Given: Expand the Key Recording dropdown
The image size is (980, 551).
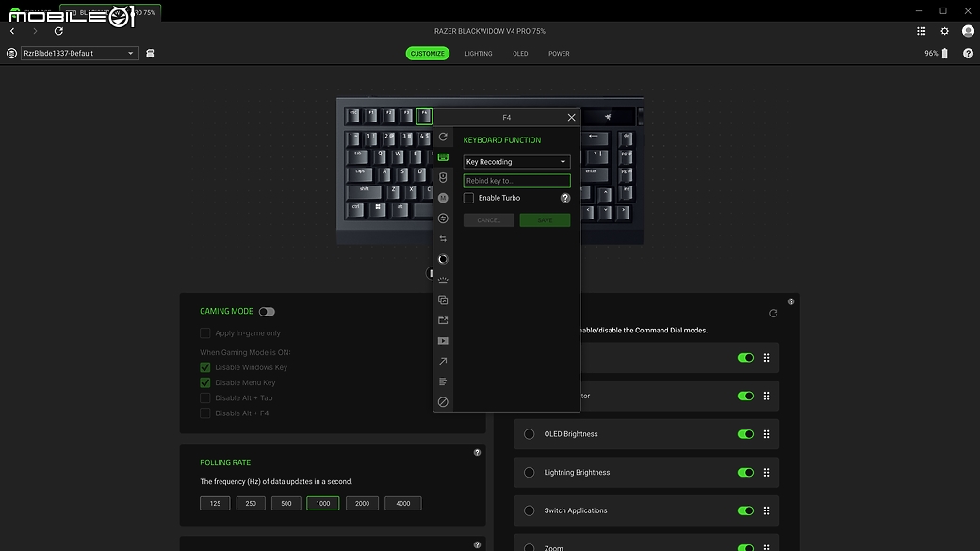Looking at the screenshot, I should point(517,162).
